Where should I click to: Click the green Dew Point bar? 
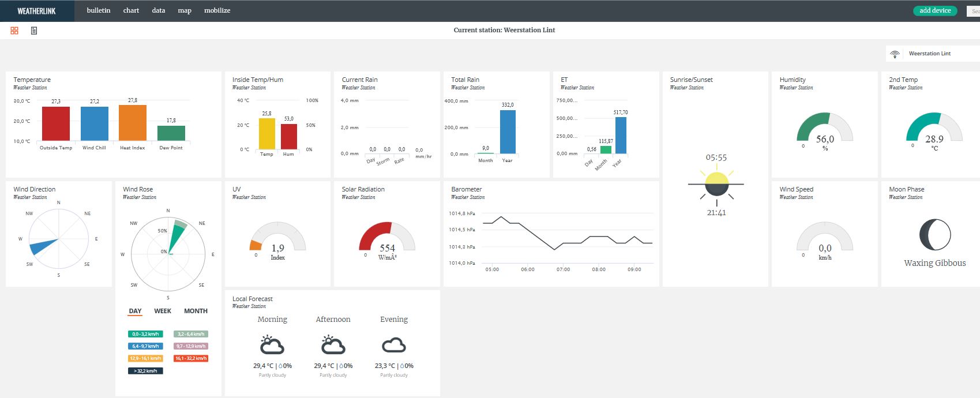(x=171, y=133)
